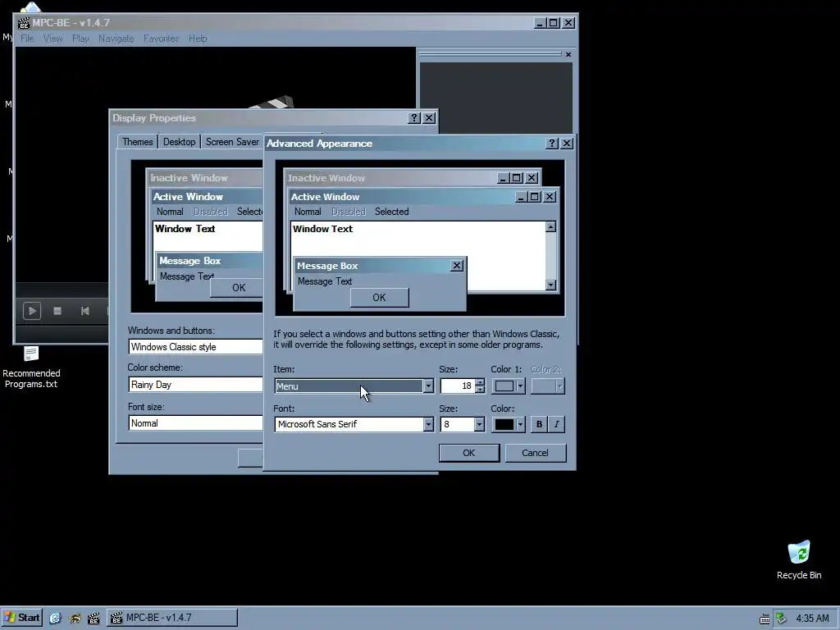The width and height of the screenshot is (840, 630).
Task: Open the Start menu
Action: 21,618
